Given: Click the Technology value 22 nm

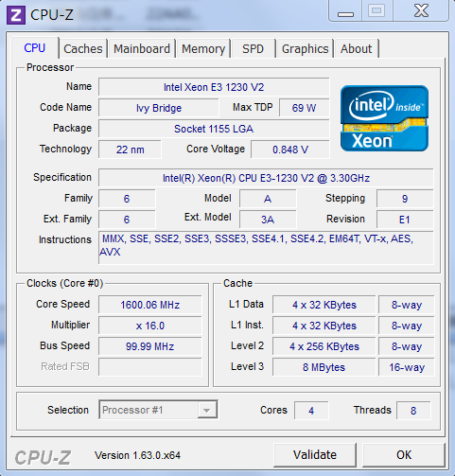Looking at the screenshot, I should pos(130,150).
